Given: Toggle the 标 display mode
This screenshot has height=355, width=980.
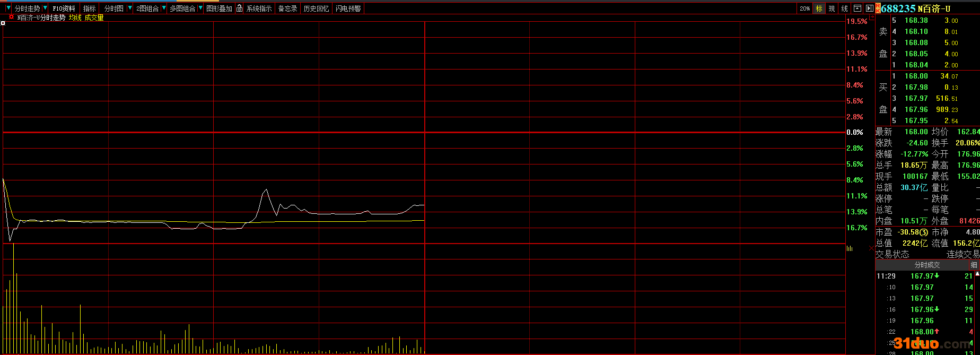Looking at the screenshot, I should (x=819, y=8).
